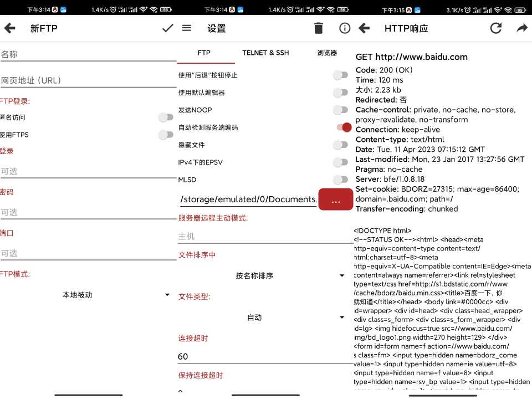The height and width of the screenshot is (399, 532).
Task: Open the info icon in settings header
Action: click(345, 28)
